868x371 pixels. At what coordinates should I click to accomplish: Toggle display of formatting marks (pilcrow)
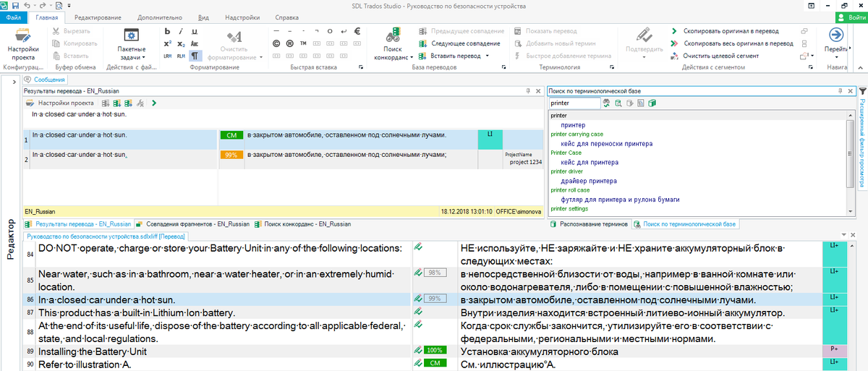tap(195, 56)
